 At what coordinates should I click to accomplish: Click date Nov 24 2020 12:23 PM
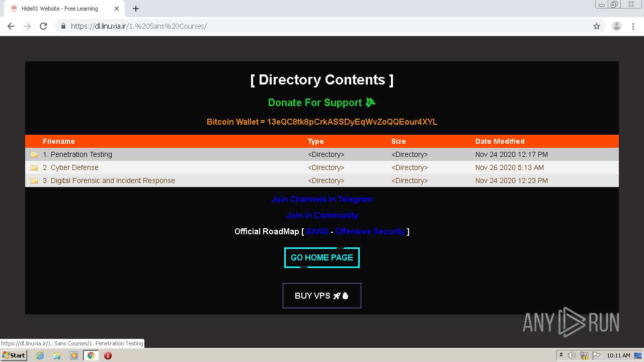point(512,180)
